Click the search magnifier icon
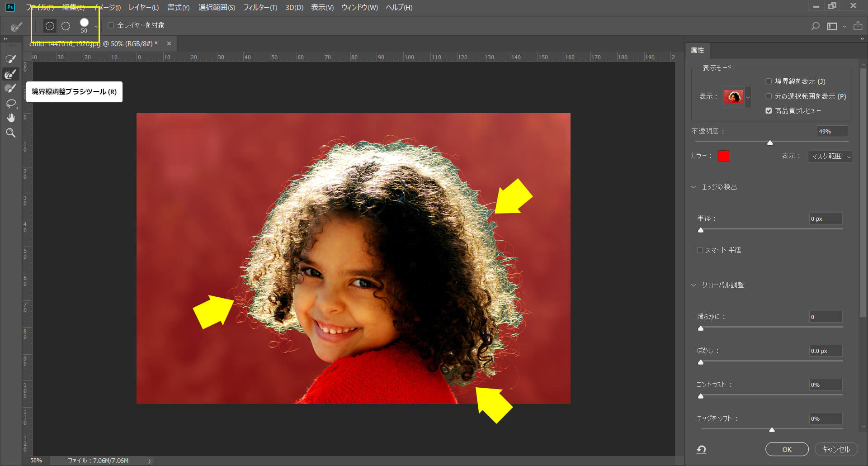 tap(815, 26)
